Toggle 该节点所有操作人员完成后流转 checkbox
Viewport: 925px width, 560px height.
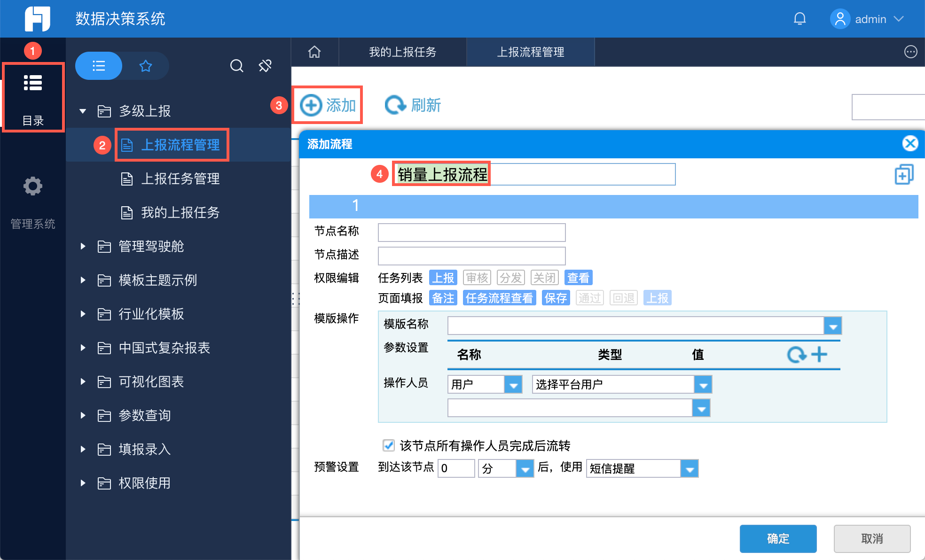[389, 445]
